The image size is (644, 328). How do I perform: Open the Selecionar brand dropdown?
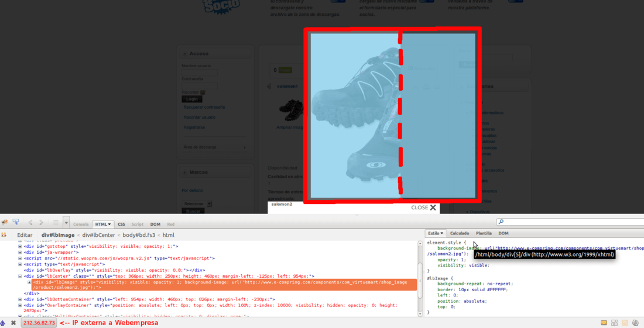coord(197,204)
